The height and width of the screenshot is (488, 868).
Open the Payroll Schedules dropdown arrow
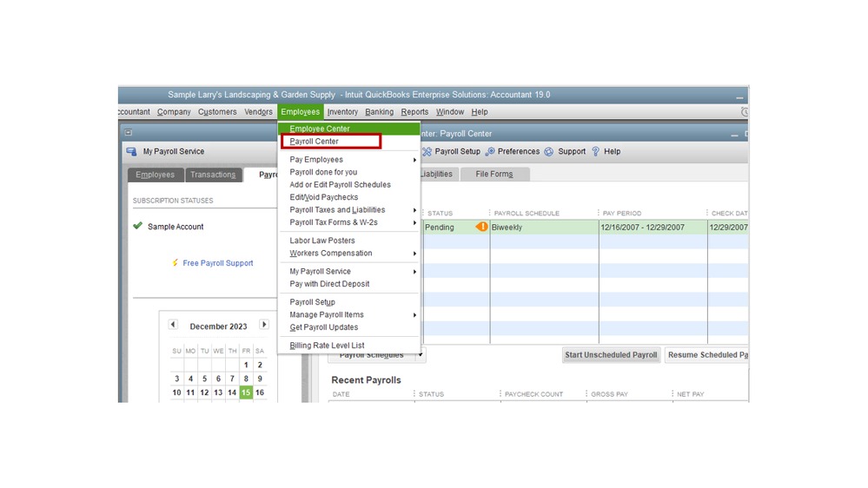[x=421, y=354]
